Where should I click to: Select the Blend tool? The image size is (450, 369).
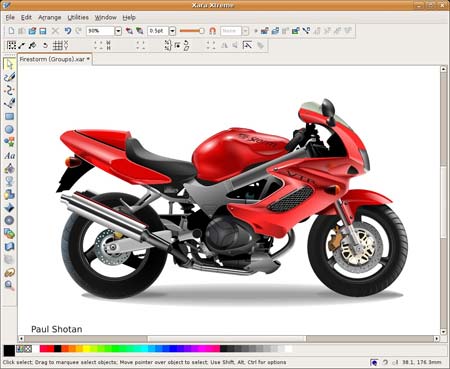(9, 233)
